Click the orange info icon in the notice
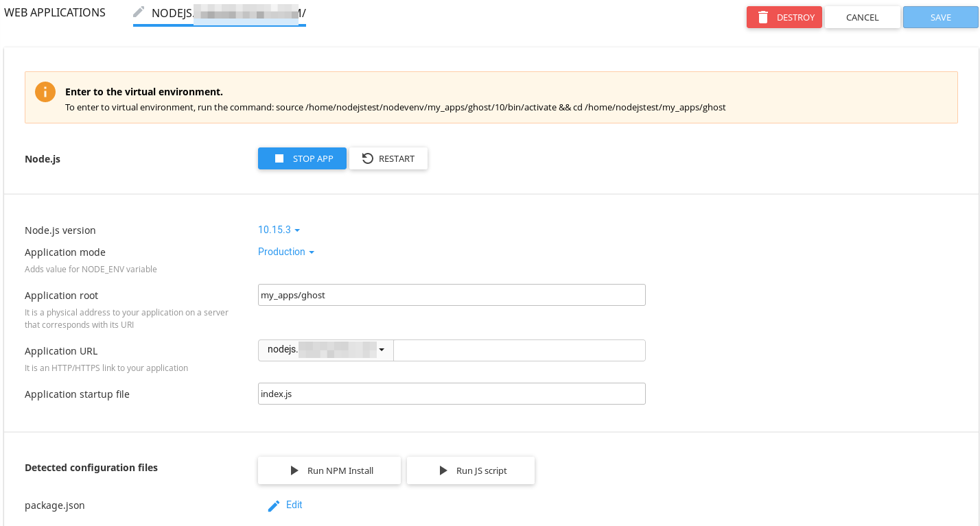 (x=45, y=92)
